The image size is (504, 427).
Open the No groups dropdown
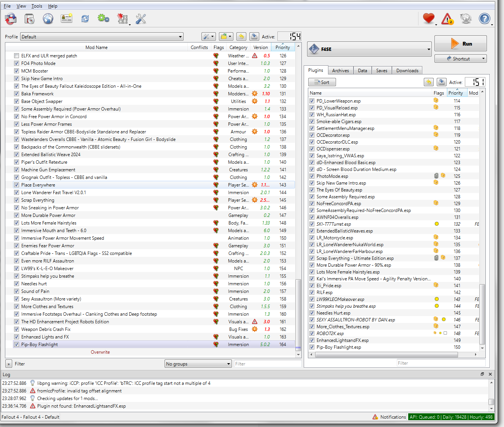coord(198,364)
